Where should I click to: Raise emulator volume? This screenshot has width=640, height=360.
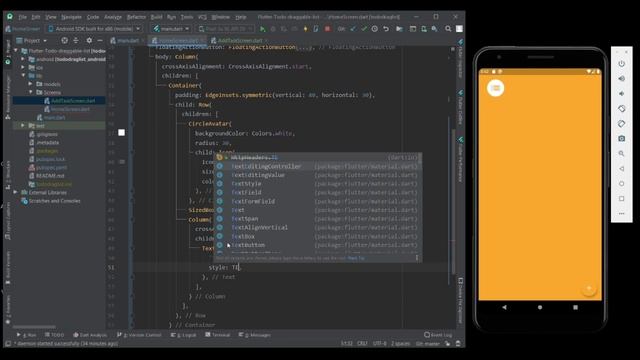[x=622, y=78]
